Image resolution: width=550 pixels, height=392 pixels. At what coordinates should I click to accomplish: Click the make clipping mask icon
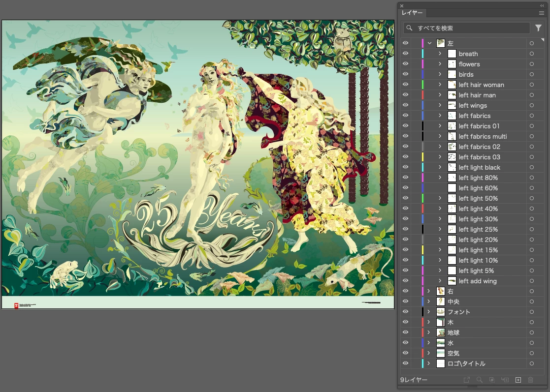[x=492, y=380]
